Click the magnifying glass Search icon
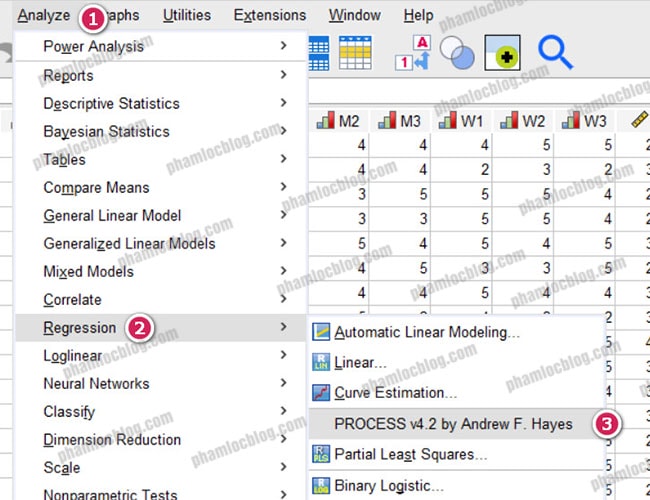This screenshot has height=500, width=650. click(x=555, y=53)
